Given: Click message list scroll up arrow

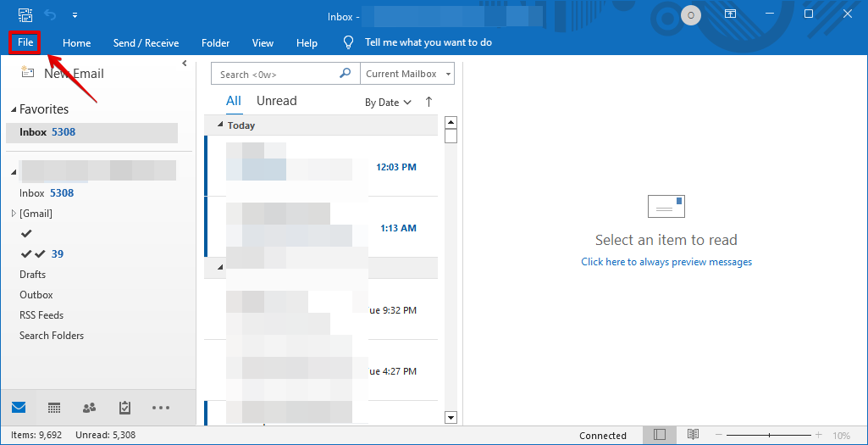Looking at the screenshot, I should [451, 122].
